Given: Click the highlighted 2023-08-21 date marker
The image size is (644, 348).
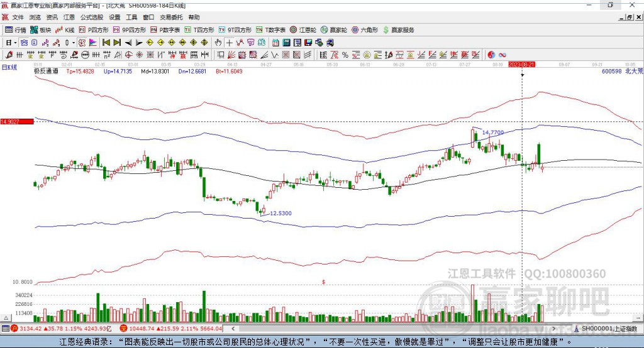Looking at the screenshot, I should point(521,65).
